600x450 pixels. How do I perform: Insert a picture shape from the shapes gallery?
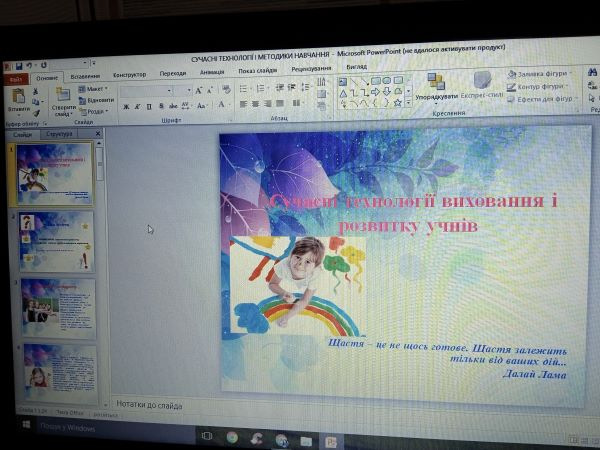tap(343, 82)
